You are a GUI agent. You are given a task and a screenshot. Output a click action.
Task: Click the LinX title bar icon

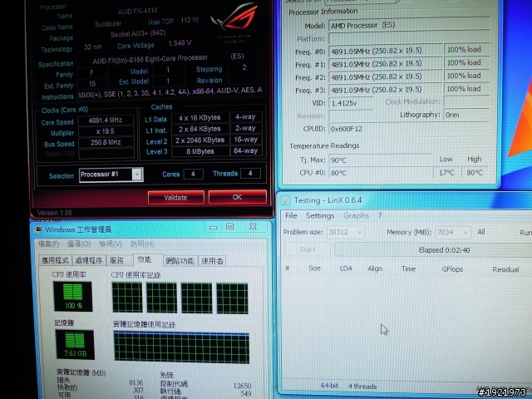[x=286, y=200]
